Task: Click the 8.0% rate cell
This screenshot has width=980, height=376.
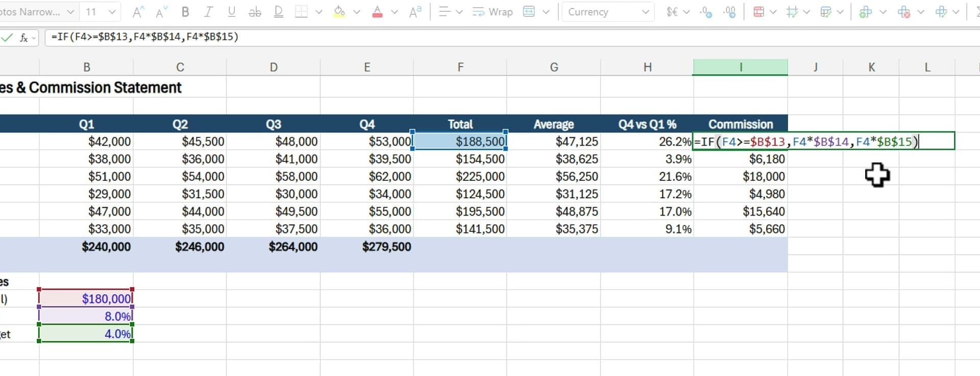Action: coord(86,316)
